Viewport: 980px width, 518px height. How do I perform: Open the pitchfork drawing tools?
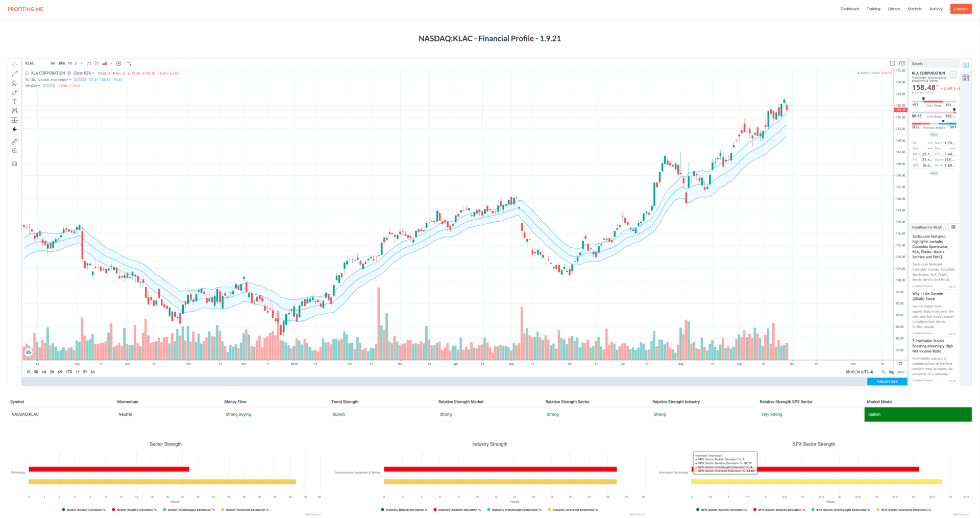tap(14, 83)
